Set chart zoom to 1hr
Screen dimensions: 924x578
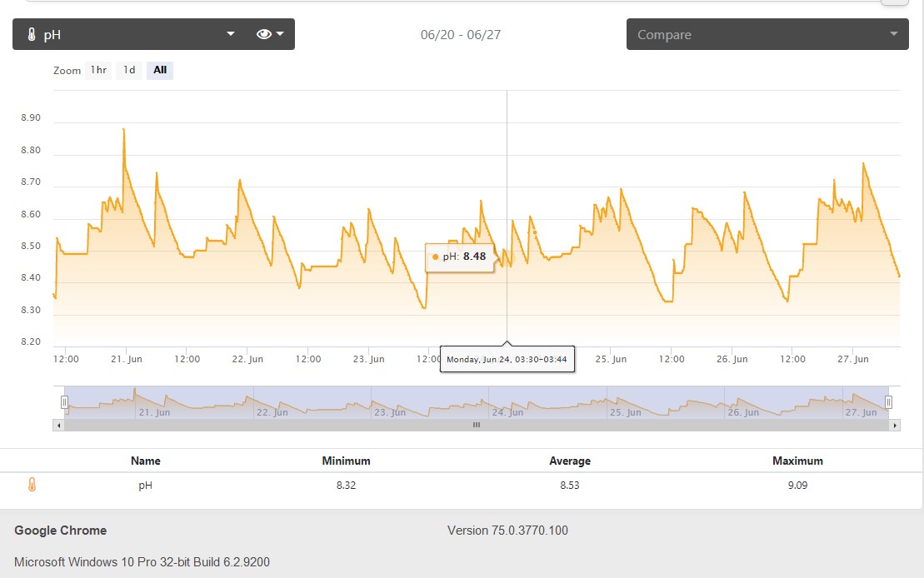(98, 70)
